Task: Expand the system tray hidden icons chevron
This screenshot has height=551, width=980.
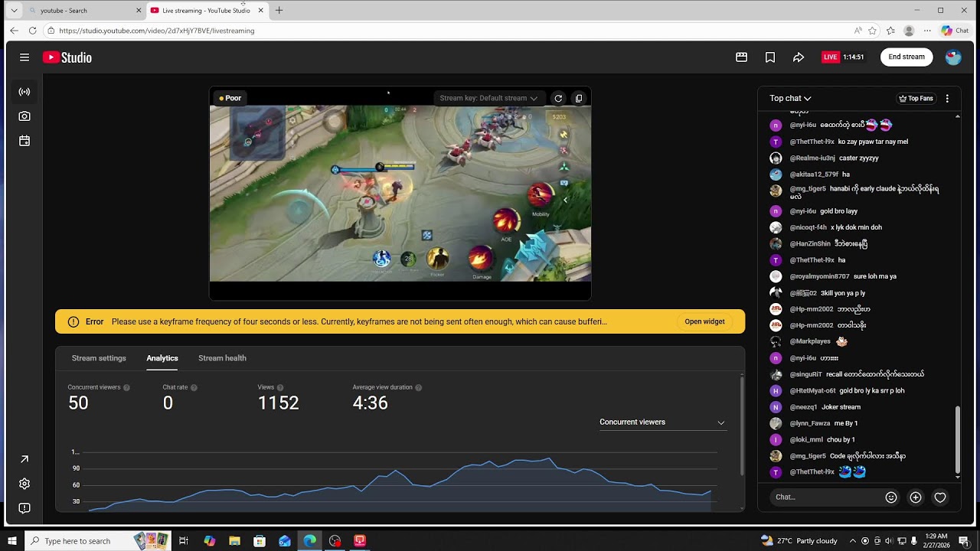Action: click(x=852, y=541)
